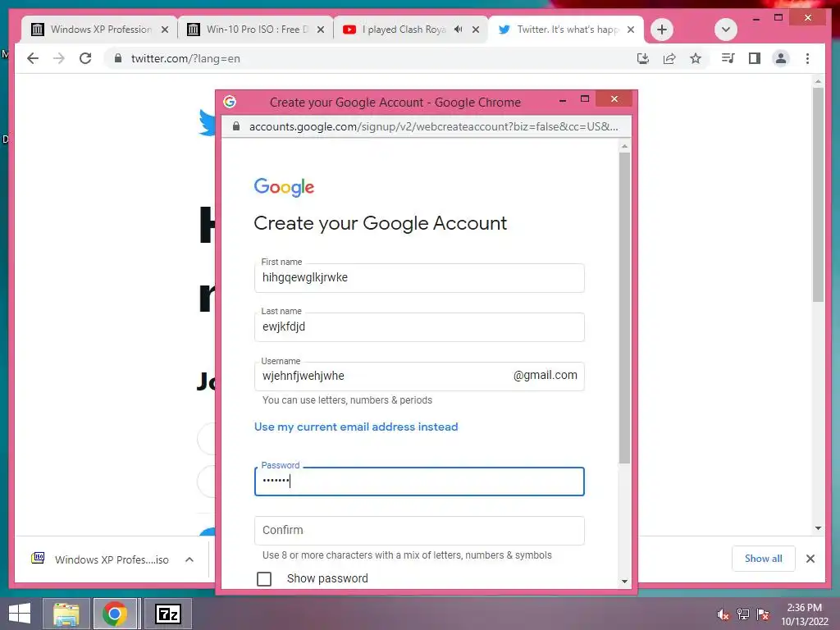Open the Chrome profile avatar menu

tap(781, 58)
